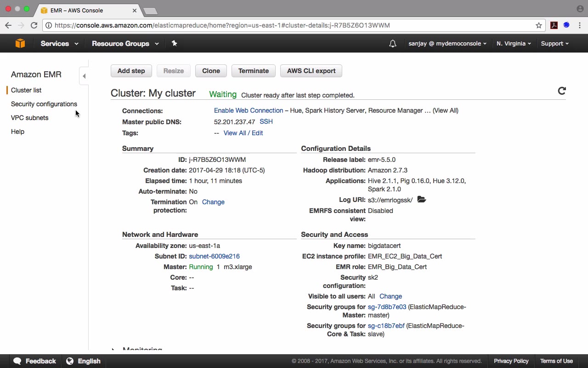
Task: Click the Adobe Acrobat extension icon
Action: coord(554,25)
